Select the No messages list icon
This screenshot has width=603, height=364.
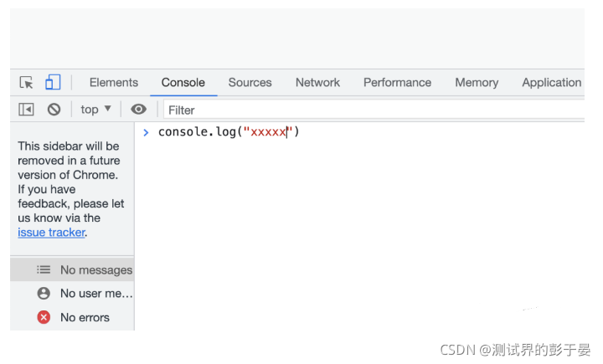pyautogui.click(x=44, y=269)
